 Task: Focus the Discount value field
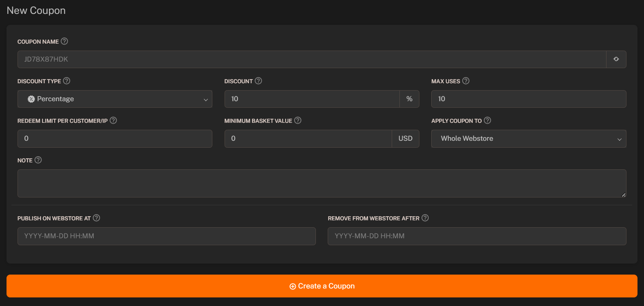[312, 99]
